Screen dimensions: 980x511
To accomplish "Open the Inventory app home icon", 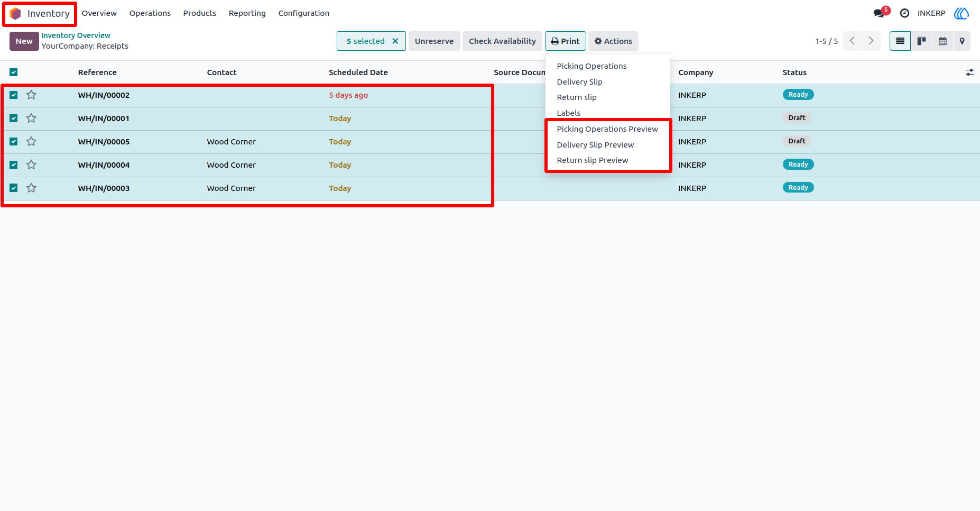I will pos(15,13).
